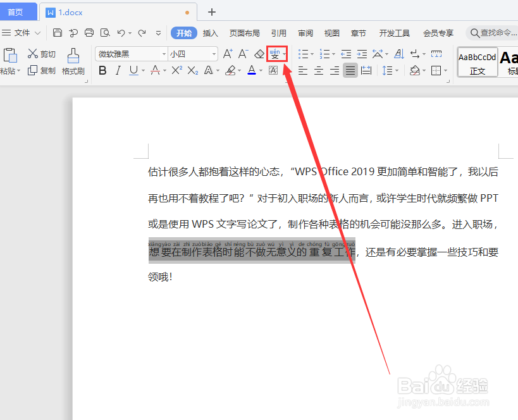518x420 pixels.
Task: Decrease font size with A- icon
Action: 243,54
